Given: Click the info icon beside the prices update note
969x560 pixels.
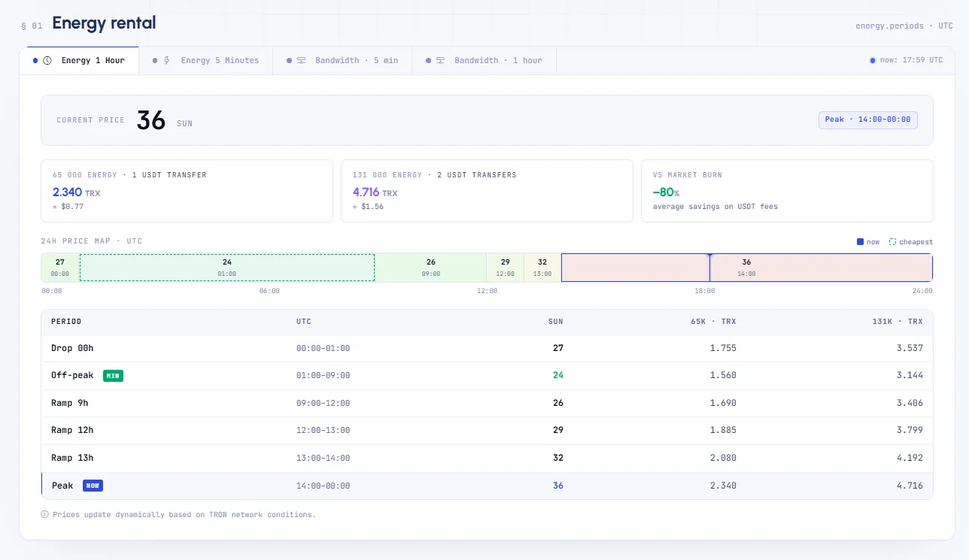Looking at the screenshot, I should click(45, 515).
